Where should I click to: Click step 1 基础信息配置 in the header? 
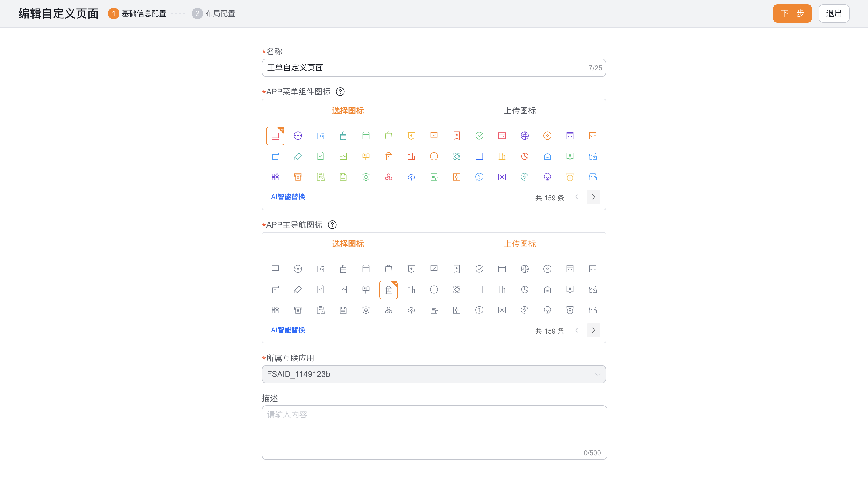point(137,13)
